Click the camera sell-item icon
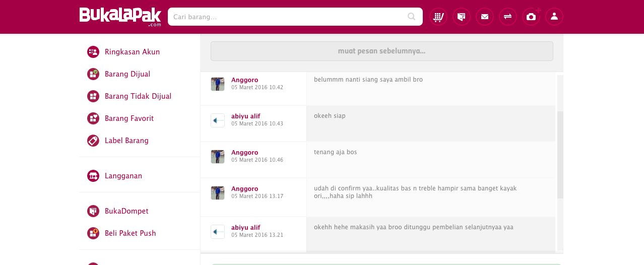The height and width of the screenshot is (265, 644). point(531,17)
